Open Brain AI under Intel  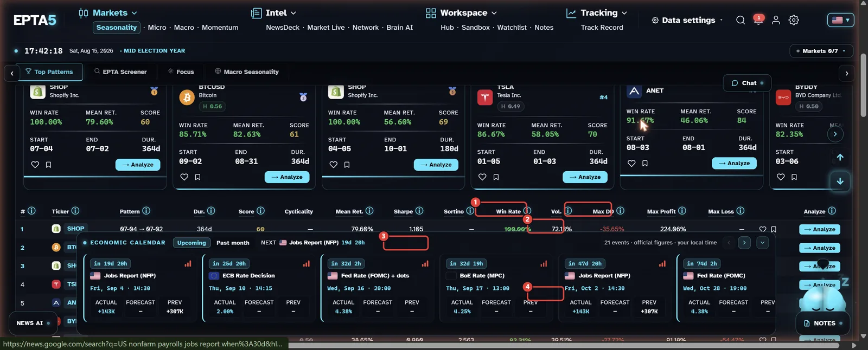[x=400, y=27]
